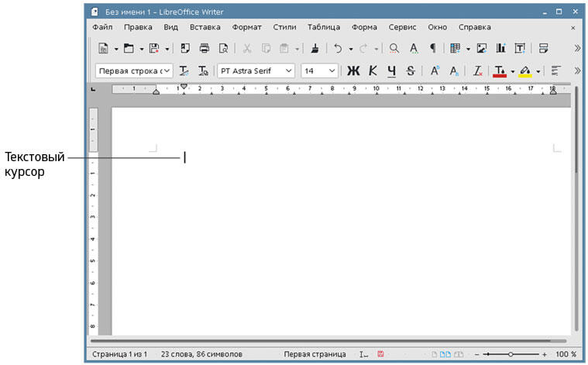Click the Clear Direct Formatting icon
This screenshot has height=365, width=588.
tap(478, 71)
